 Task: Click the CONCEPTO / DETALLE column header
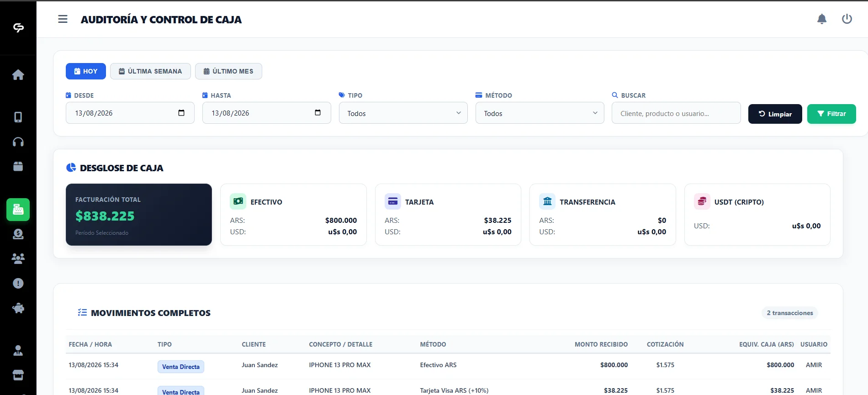point(341,344)
